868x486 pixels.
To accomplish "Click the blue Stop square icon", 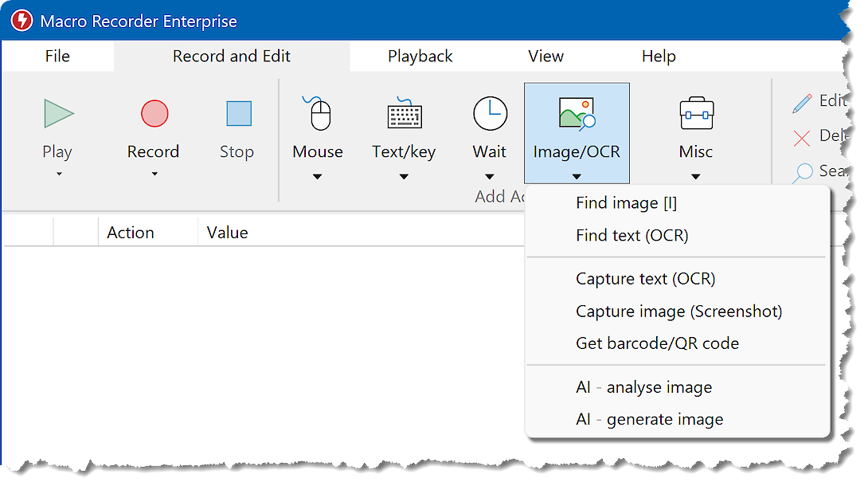I will [x=238, y=114].
